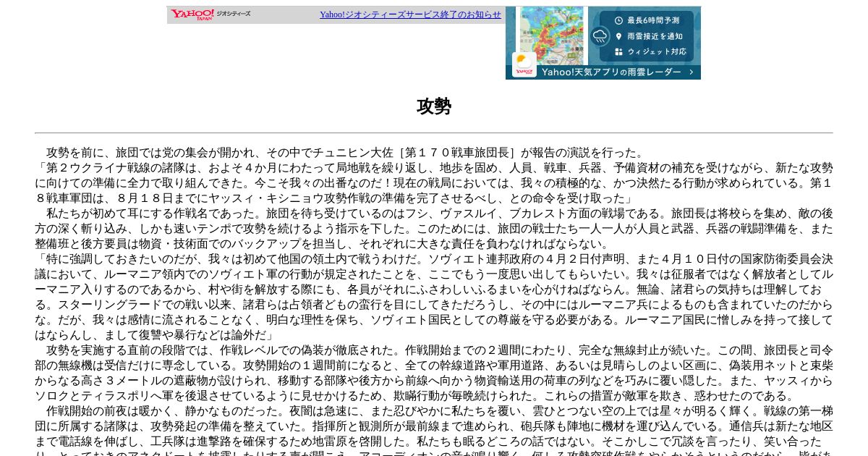Click the paragraph beginning 作戦開始の前夜は暖かく
Screen dimensions: 868x456
[x=434, y=430]
